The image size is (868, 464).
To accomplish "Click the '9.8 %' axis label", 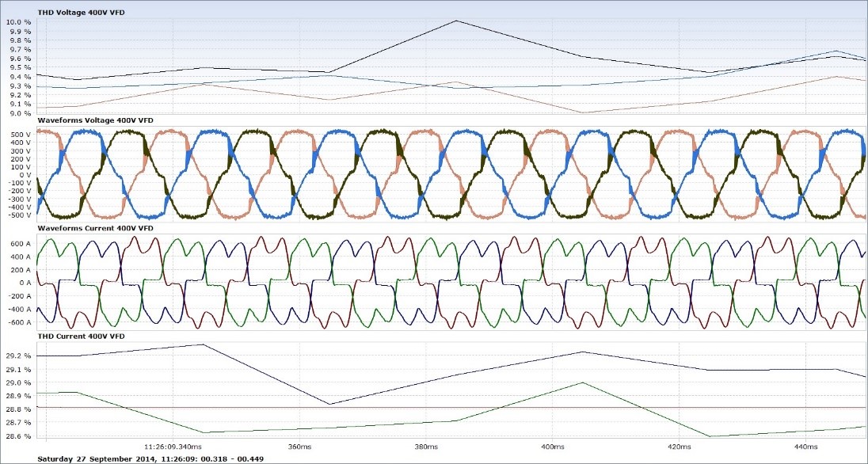I will click(x=19, y=40).
